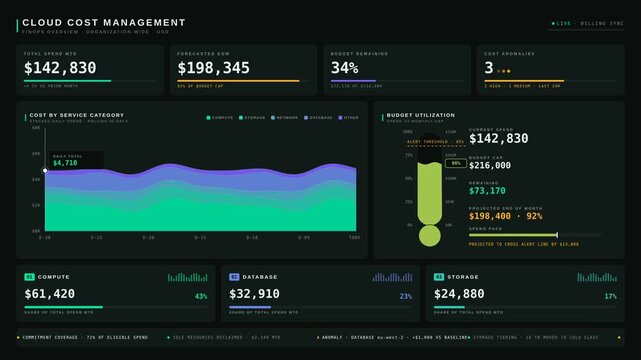
Task: Click the TODAY label on chart x-axis
Action: 354,237
